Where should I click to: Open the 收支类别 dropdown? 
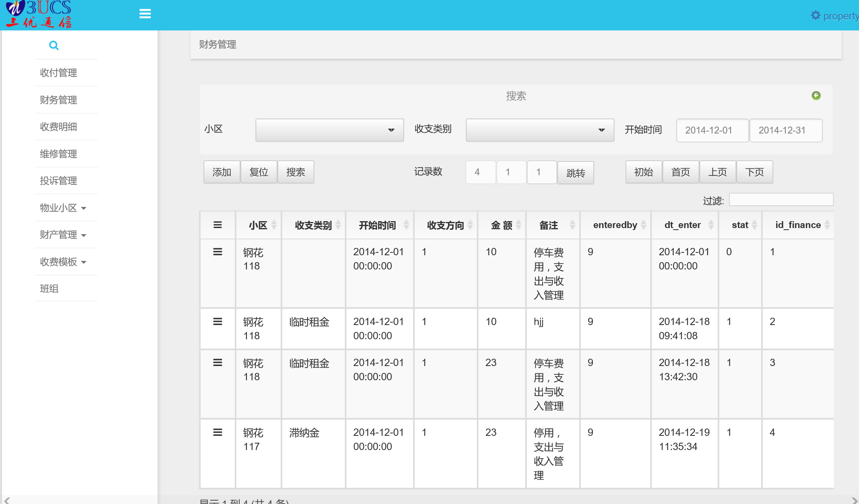coord(540,130)
